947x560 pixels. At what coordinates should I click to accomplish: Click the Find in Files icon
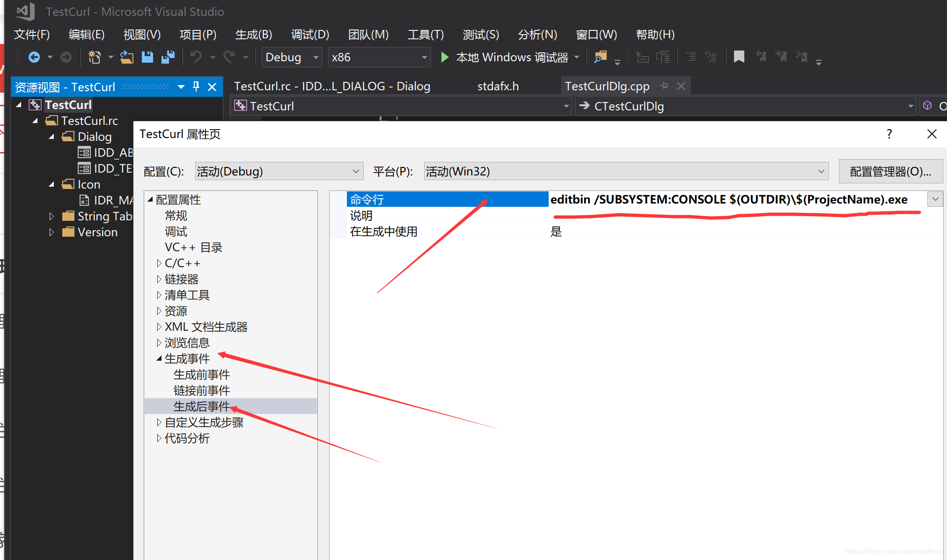click(x=600, y=57)
